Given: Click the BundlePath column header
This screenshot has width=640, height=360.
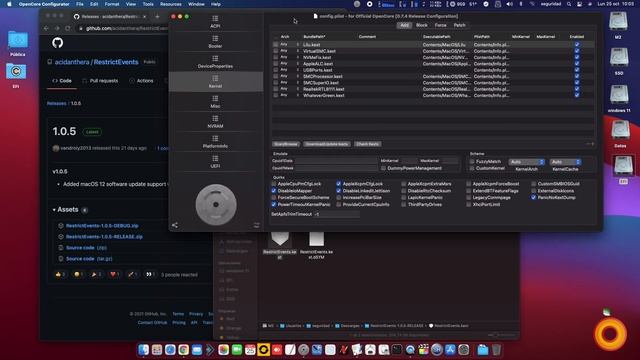Looking at the screenshot, I should [314, 37].
